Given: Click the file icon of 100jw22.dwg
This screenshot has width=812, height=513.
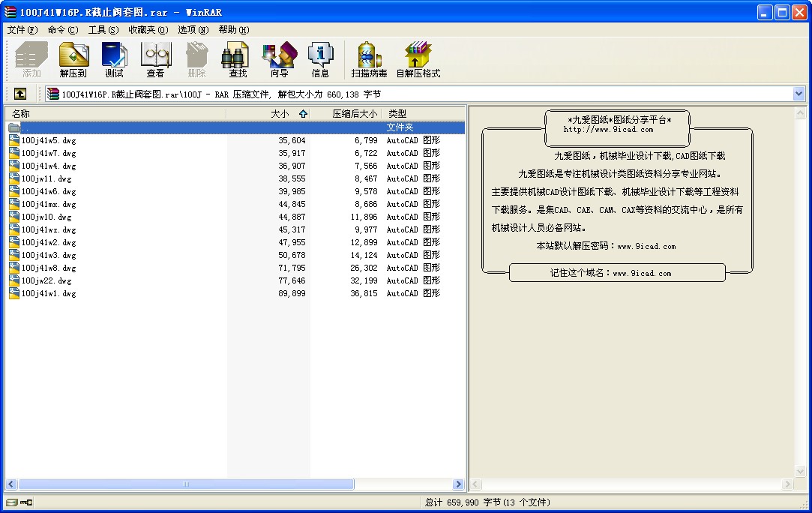Looking at the screenshot, I should [14, 280].
